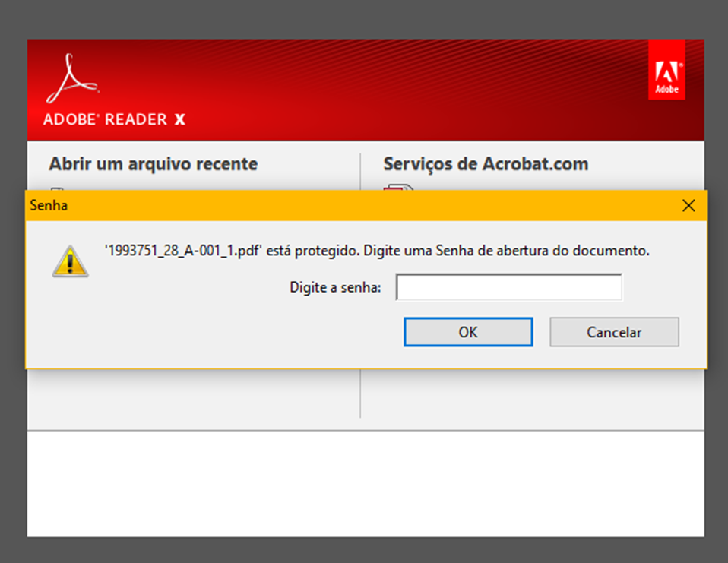
Task: Click the ADOBE READER X title text
Action: click(x=114, y=119)
